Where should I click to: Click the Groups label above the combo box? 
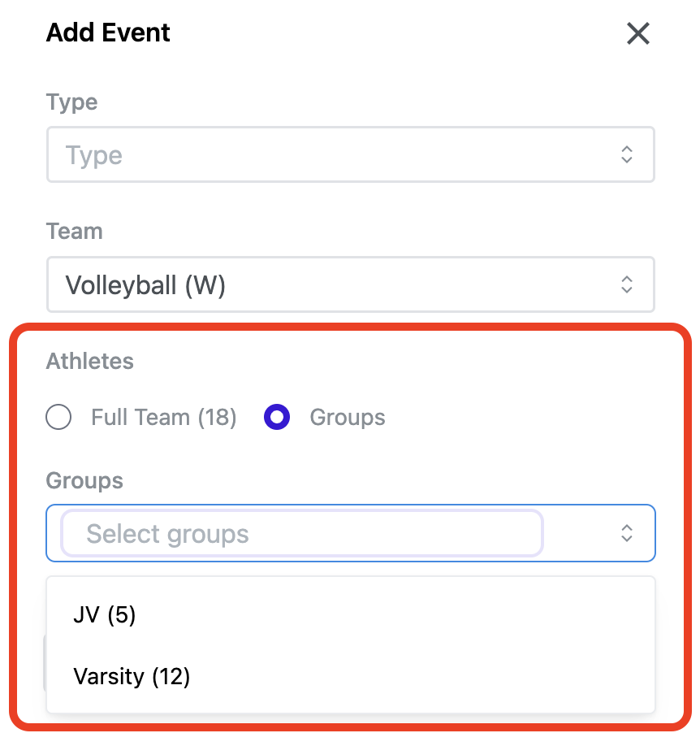[84, 480]
